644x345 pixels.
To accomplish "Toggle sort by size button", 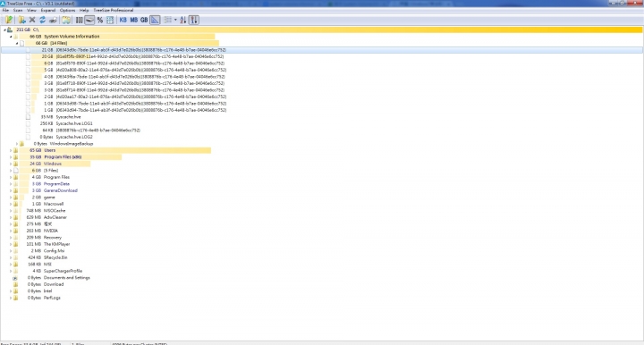I will coord(194,20).
